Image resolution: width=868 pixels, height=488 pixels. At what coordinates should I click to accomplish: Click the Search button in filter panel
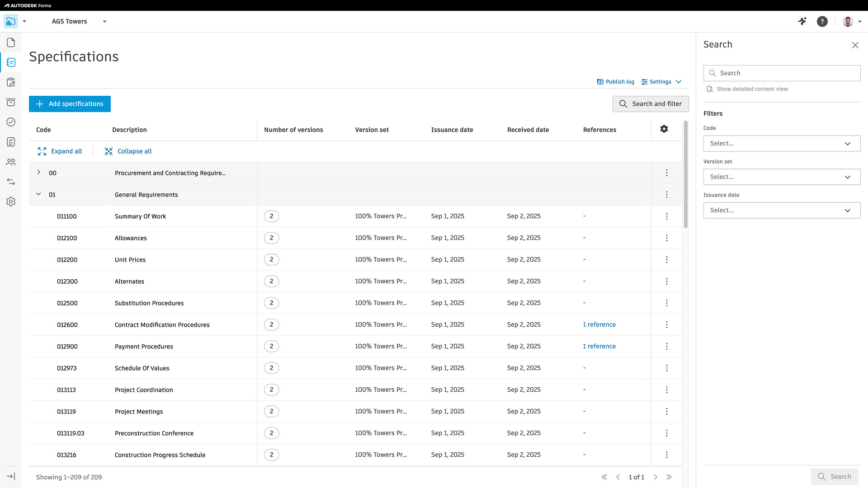click(835, 477)
